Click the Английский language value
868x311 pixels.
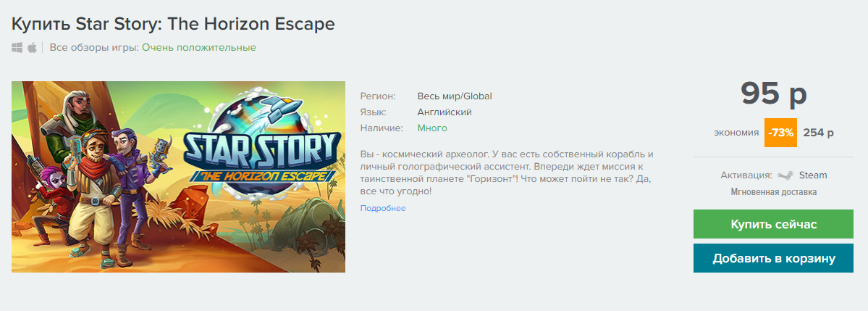click(x=444, y=112)
